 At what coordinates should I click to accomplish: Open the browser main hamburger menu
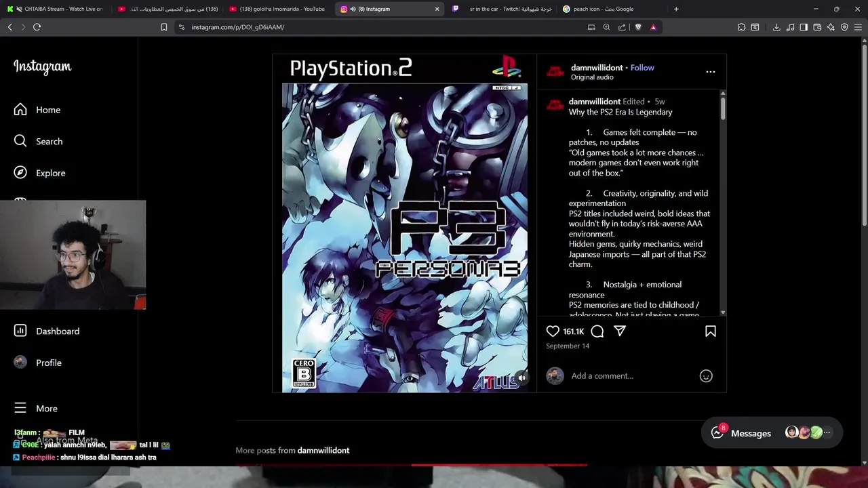coord(858,27)
